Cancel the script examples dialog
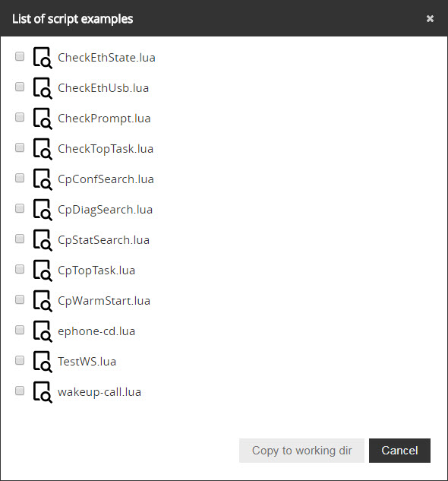This screenshot has height=481, width=448. (x=399, y=451)
